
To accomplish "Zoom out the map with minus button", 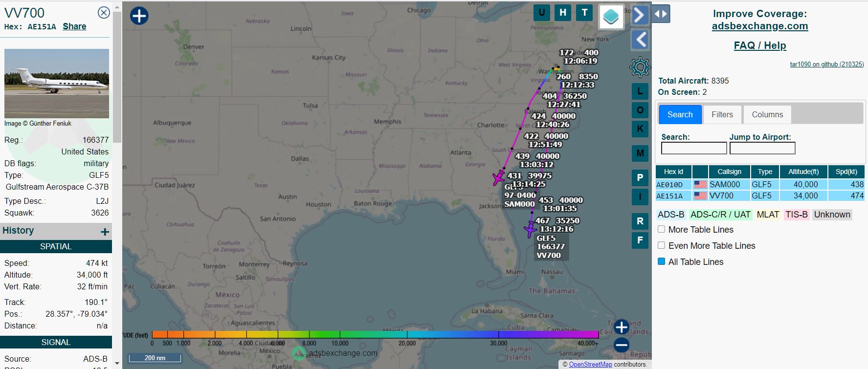I will tap(621, 345).
